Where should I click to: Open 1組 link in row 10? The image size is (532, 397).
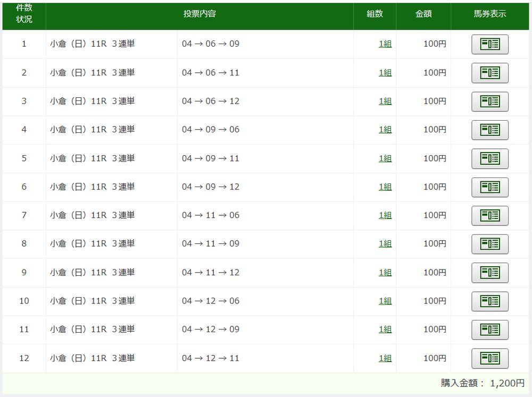point(385,301)
